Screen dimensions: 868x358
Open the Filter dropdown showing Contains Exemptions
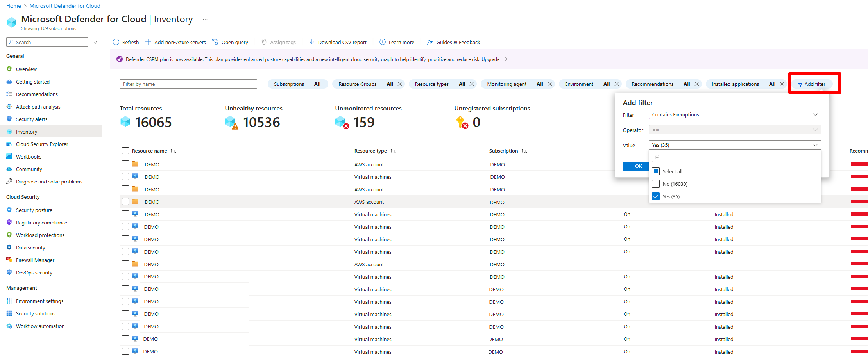(735, 114)
